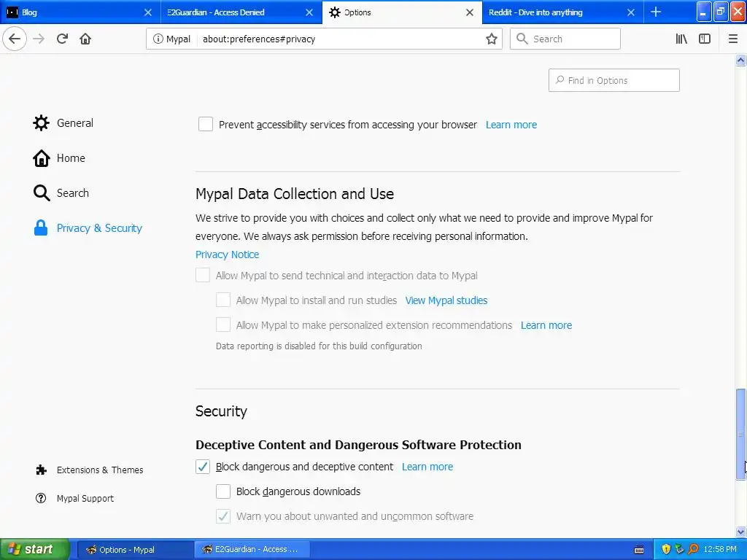
Task: Open View Mypal studies link
Action: coord(446,300)
